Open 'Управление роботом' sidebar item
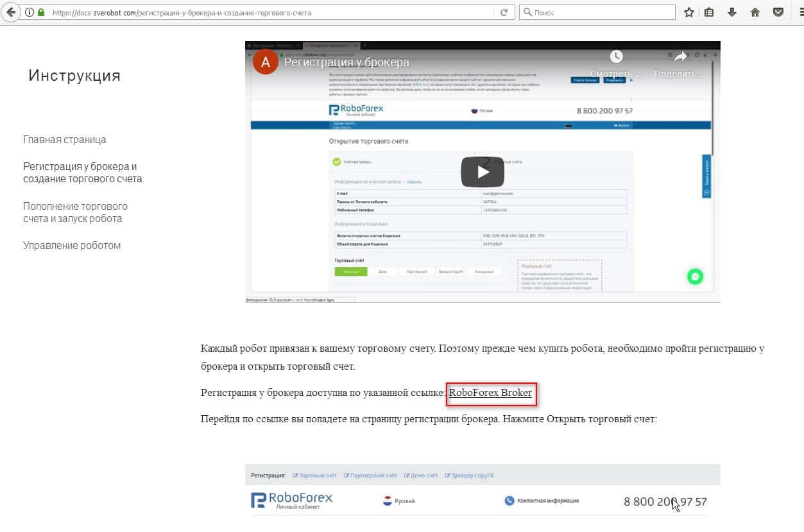 (x=72, y=245)
